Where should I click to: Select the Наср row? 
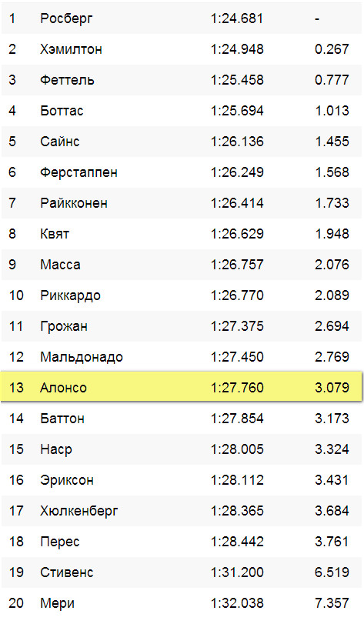pos(182,449)
